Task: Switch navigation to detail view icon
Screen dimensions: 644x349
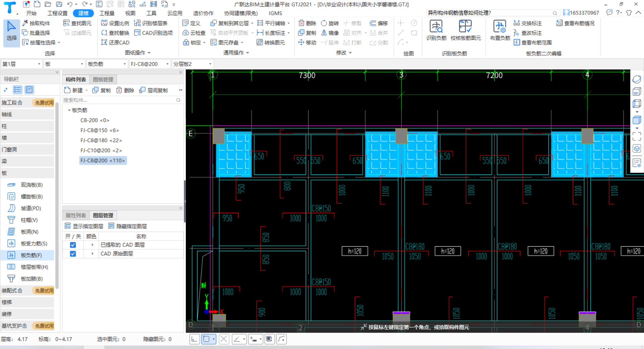Action: point(29,90)
